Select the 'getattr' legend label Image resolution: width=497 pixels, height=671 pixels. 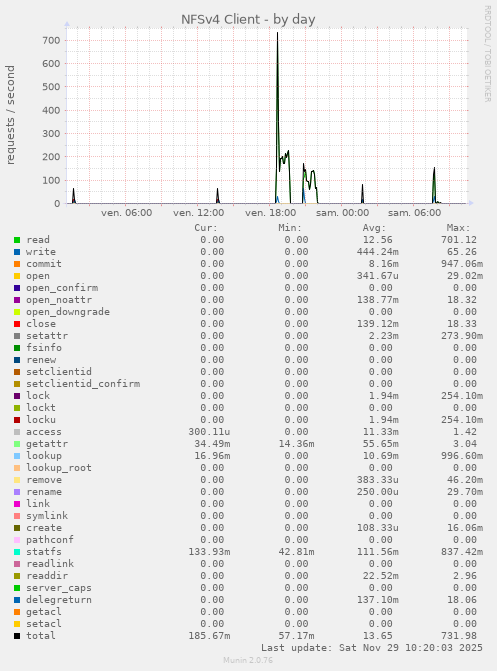tap(47, 444)
